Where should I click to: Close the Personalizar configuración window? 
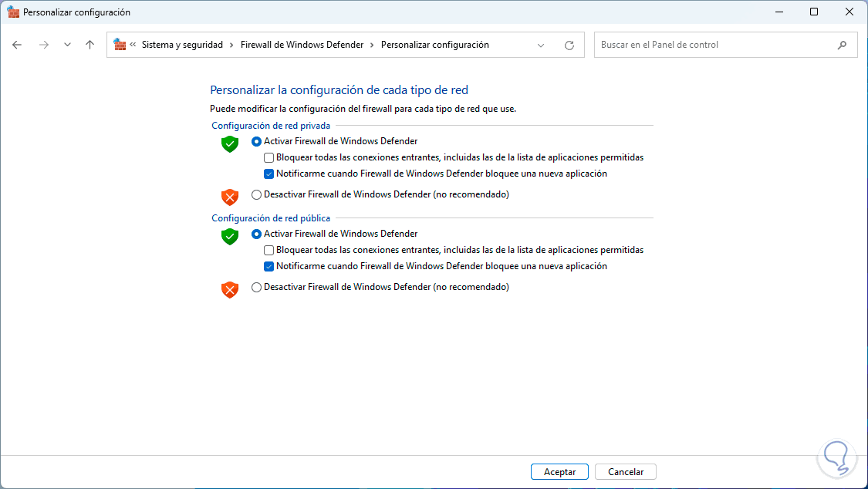click(849, 12)
